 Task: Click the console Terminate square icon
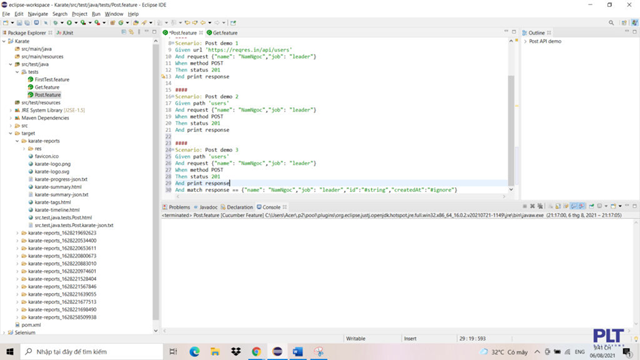click(x=524, y=207)
